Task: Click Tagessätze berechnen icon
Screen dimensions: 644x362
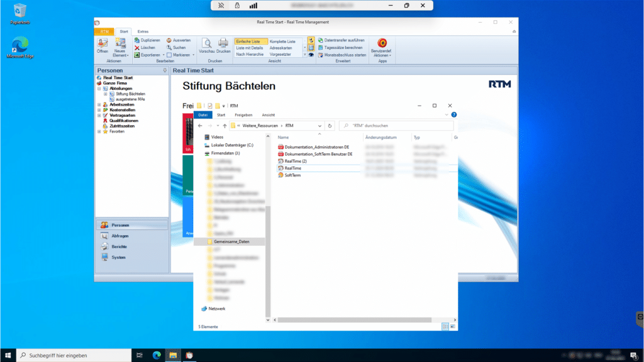Action: 320,48
